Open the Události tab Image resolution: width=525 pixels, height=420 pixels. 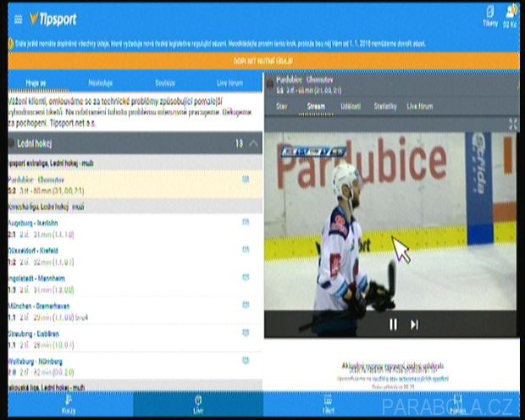pyautogui.click(x=351, y=107)
